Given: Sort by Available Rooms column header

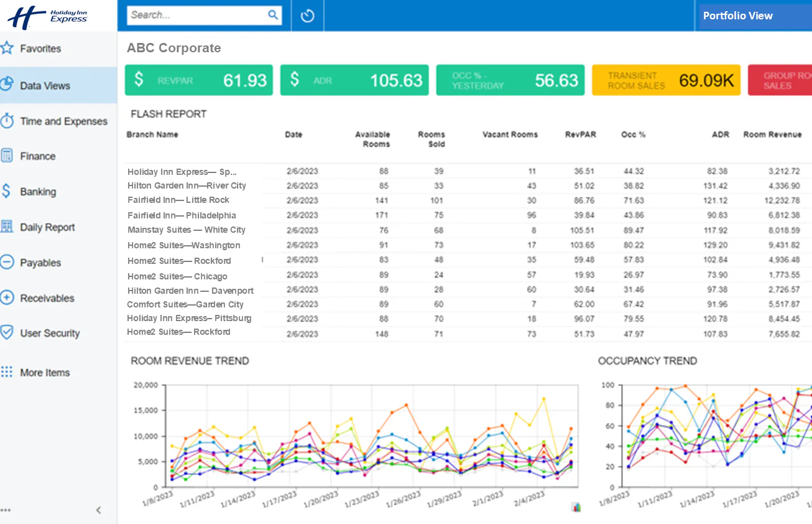Looking at the screenshot, I should pos(372,139).
